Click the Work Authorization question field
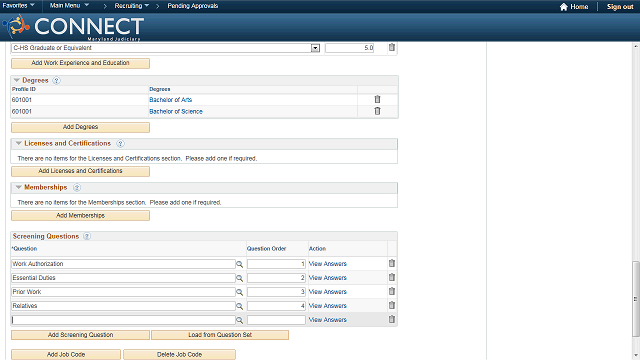 (123, 264)
